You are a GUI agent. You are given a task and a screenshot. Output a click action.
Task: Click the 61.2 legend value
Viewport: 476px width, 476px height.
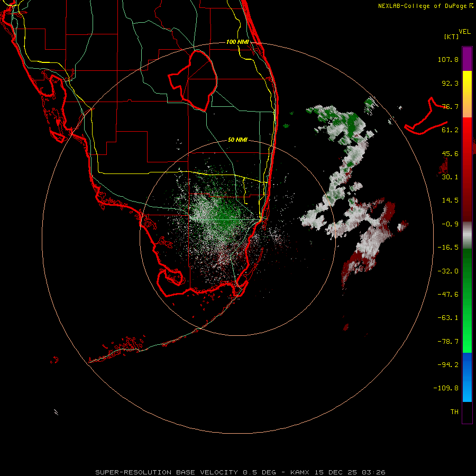pos(450,130)
